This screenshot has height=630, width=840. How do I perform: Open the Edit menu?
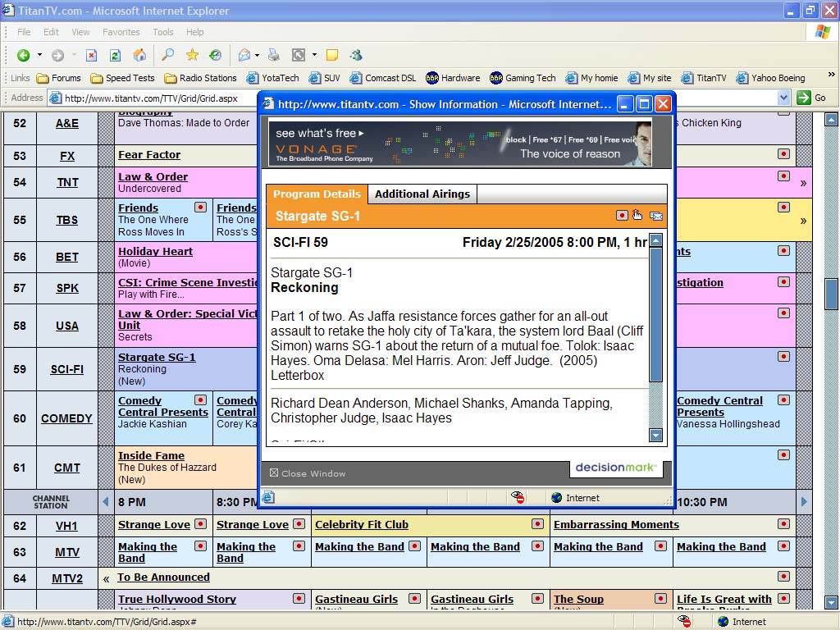(52, 32)
